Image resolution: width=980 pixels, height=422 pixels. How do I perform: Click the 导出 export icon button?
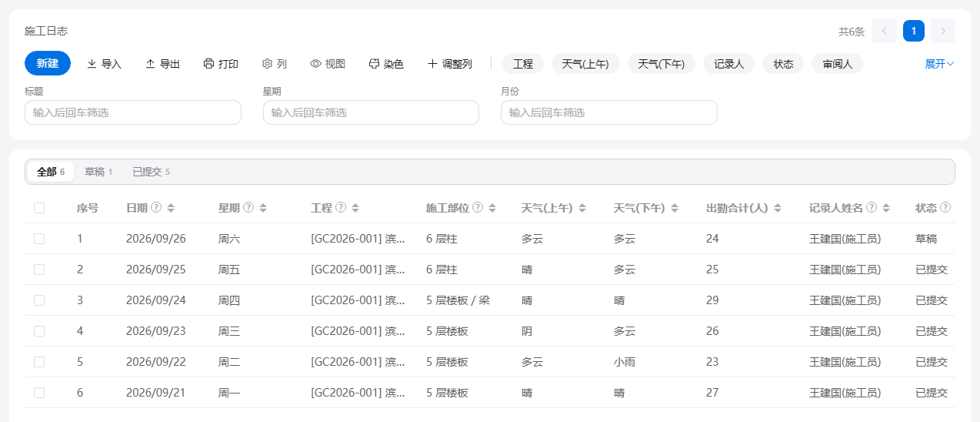162,64
